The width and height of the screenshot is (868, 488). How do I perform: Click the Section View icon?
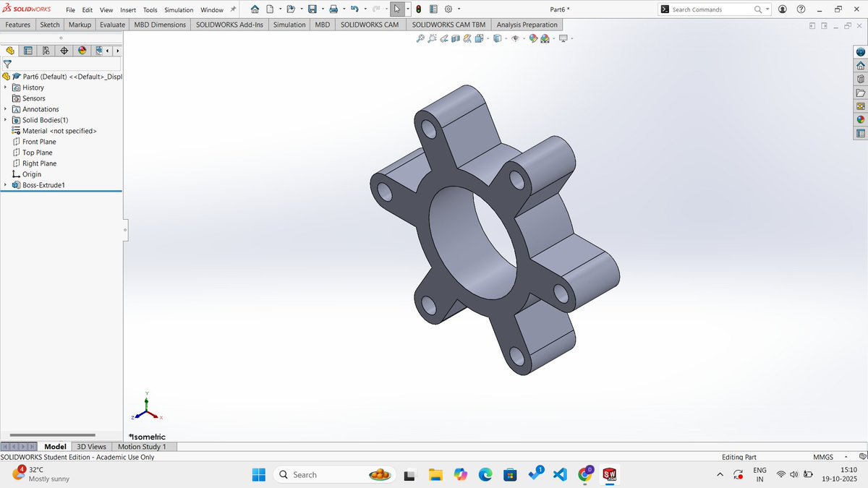click(x=456, y=38)
